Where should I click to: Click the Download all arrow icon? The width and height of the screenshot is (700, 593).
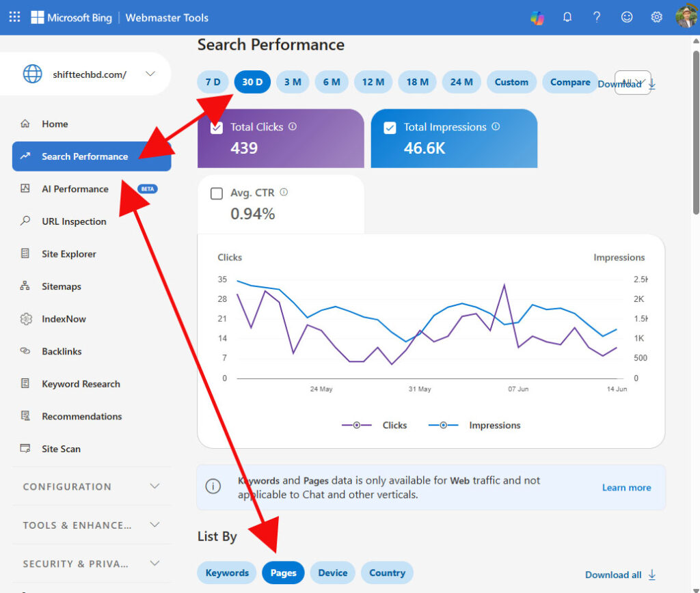point(651,575)
